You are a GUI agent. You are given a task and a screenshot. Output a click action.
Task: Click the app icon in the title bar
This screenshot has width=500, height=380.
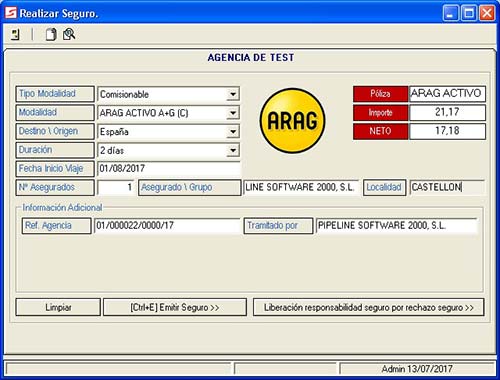(x=11, y=13)
